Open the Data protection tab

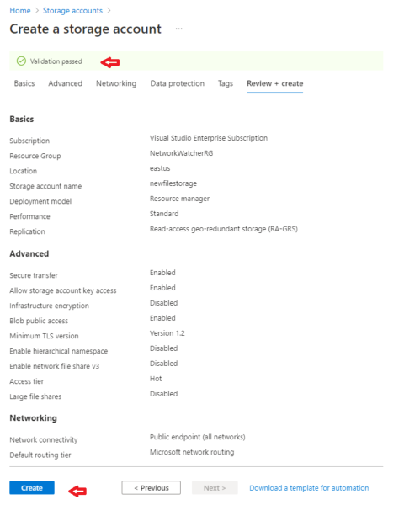(177, 83)
